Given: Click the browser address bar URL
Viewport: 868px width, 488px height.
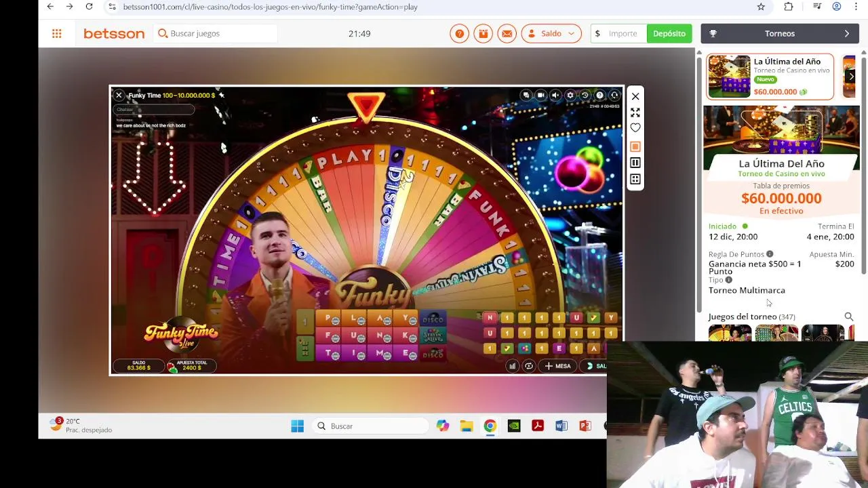Looking at the screenshot, I should pyautogui.click(x=271, y=7).
